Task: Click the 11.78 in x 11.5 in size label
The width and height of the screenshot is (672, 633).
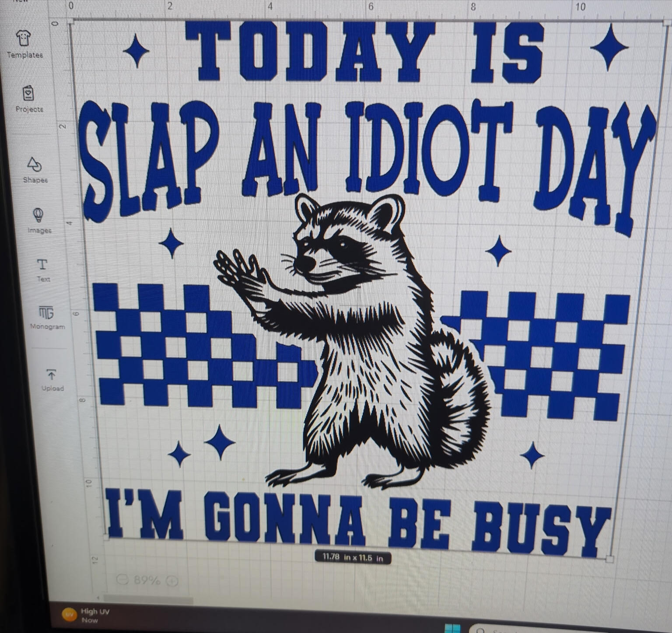Action: point(353,558)
